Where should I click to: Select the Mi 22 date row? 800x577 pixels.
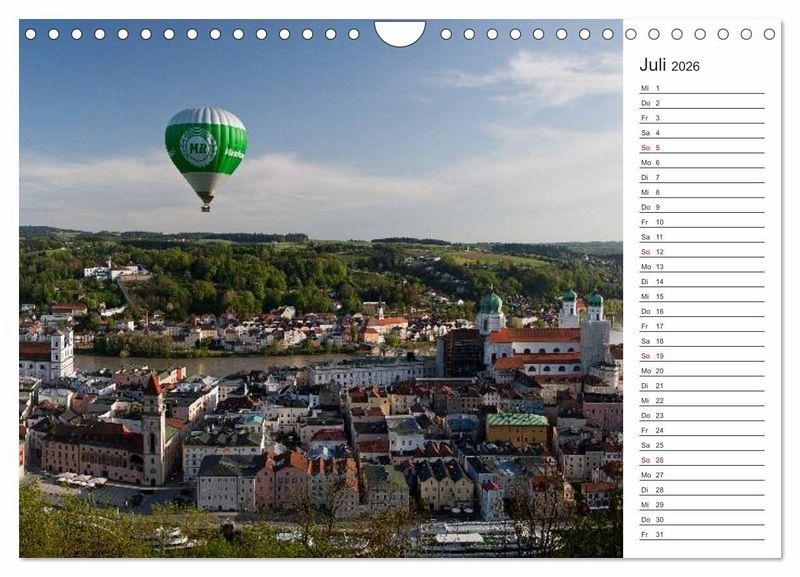click(702, 400)
